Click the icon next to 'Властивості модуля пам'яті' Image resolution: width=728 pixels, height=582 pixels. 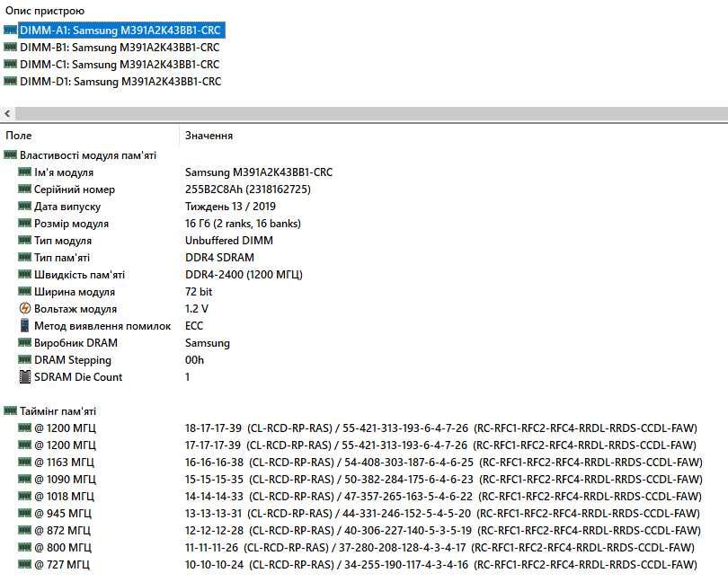(x=10, y=155)
